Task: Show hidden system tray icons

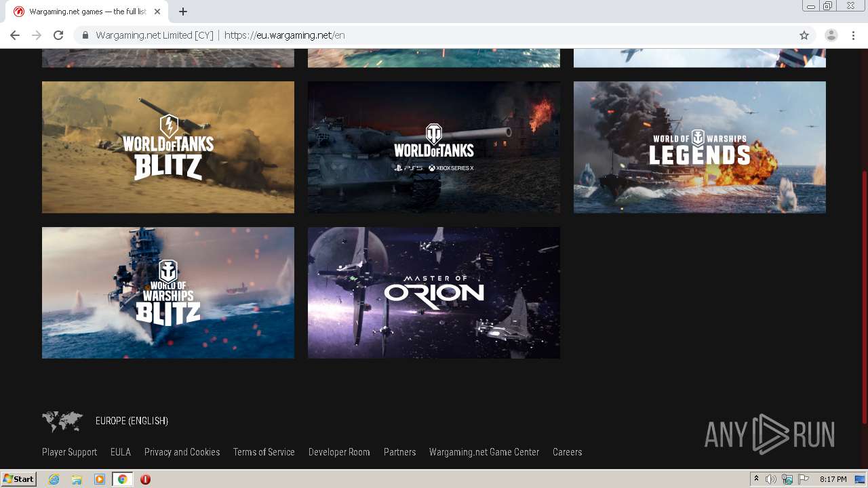Action: [756, 479]
